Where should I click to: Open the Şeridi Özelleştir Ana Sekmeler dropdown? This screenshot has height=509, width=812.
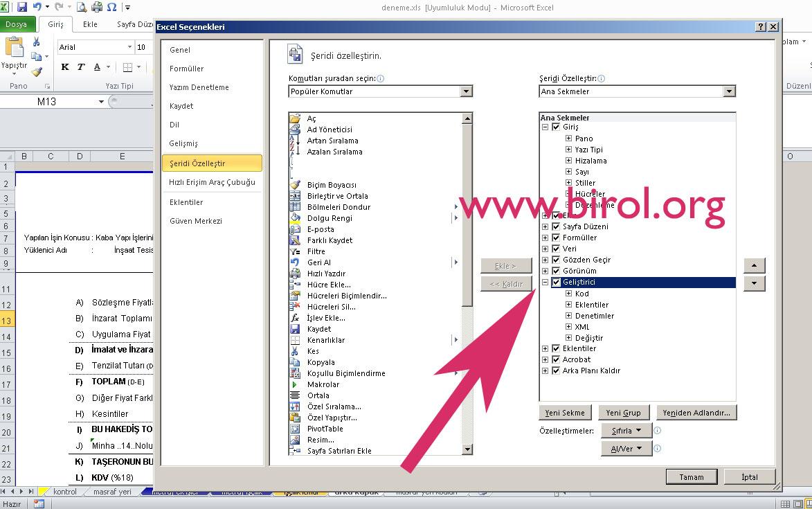pyautogui.click(x=729, y=91)
